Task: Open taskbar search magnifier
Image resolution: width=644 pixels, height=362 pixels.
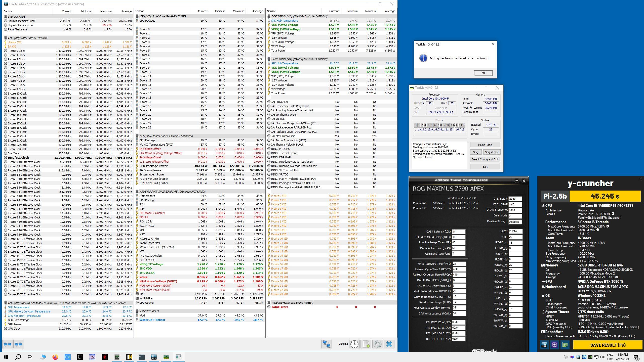Action: [x=18, y=357]
